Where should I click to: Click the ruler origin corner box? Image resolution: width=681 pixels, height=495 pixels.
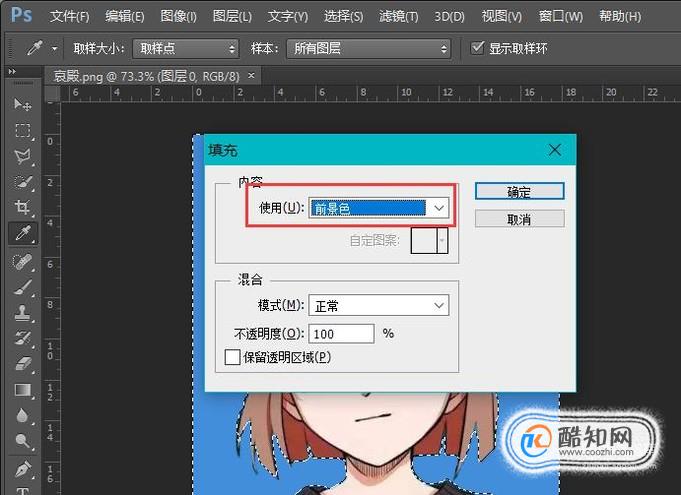pos(53,93)
